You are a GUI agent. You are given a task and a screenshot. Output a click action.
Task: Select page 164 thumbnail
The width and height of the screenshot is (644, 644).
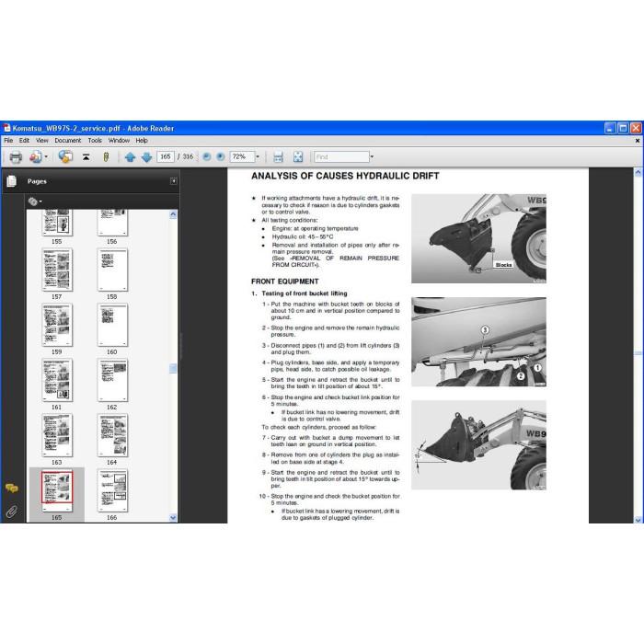coord(112,435)
